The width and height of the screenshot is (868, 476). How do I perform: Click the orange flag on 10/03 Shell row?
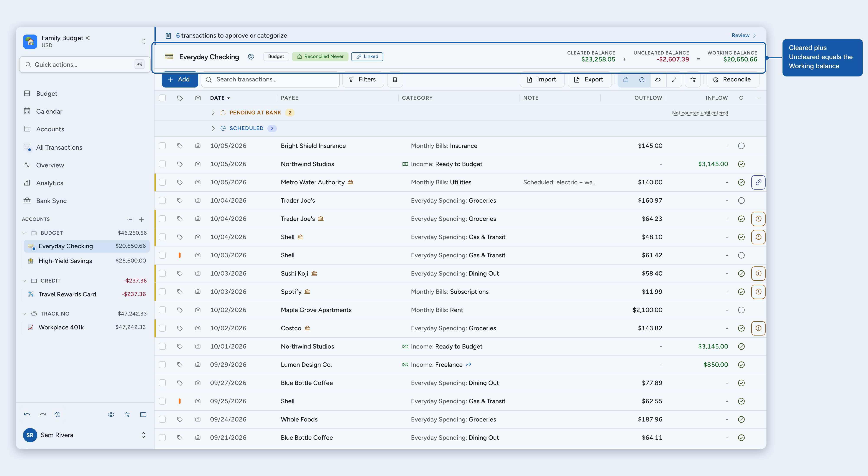(180, 256)
